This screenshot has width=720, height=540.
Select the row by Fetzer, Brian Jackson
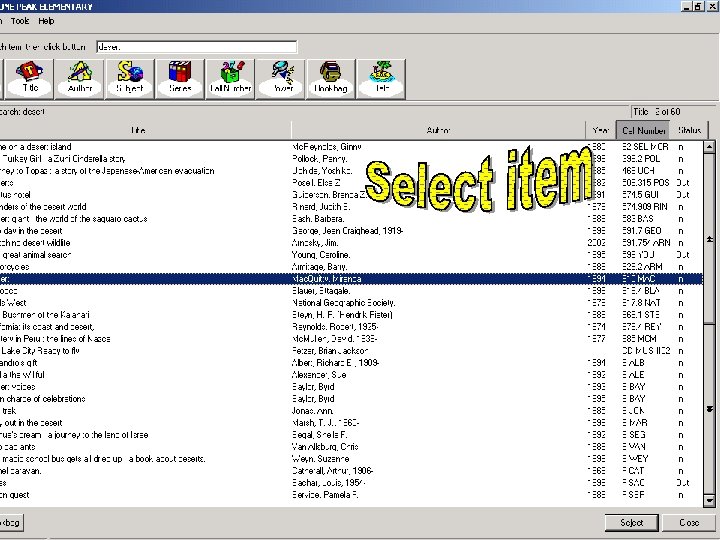tap(351, 351)
